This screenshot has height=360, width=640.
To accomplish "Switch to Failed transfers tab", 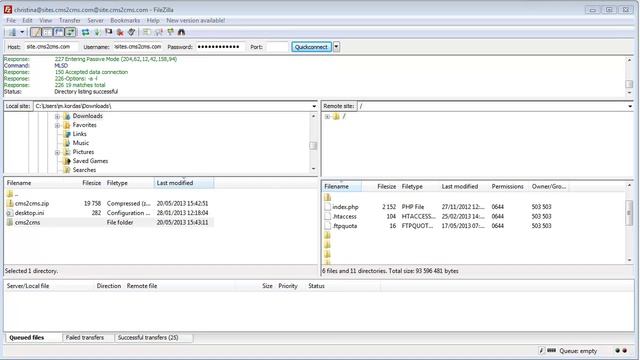I will (85, 338).
